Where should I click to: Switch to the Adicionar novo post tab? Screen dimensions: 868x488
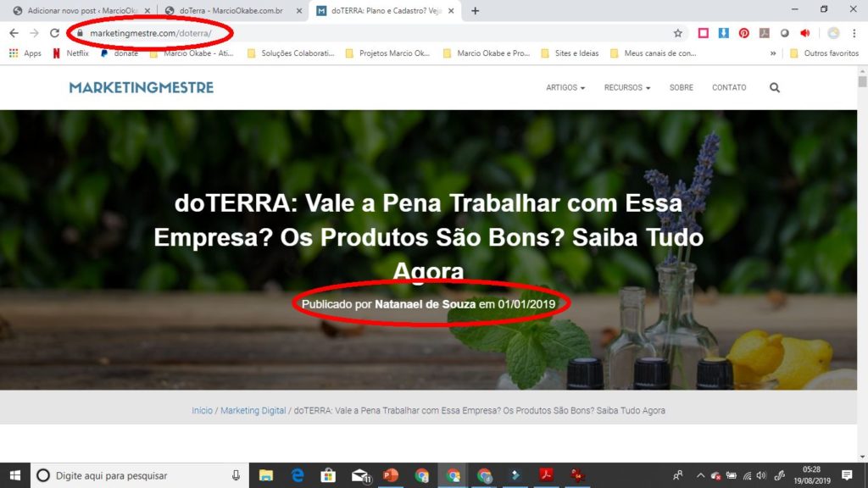coord(81,10)
